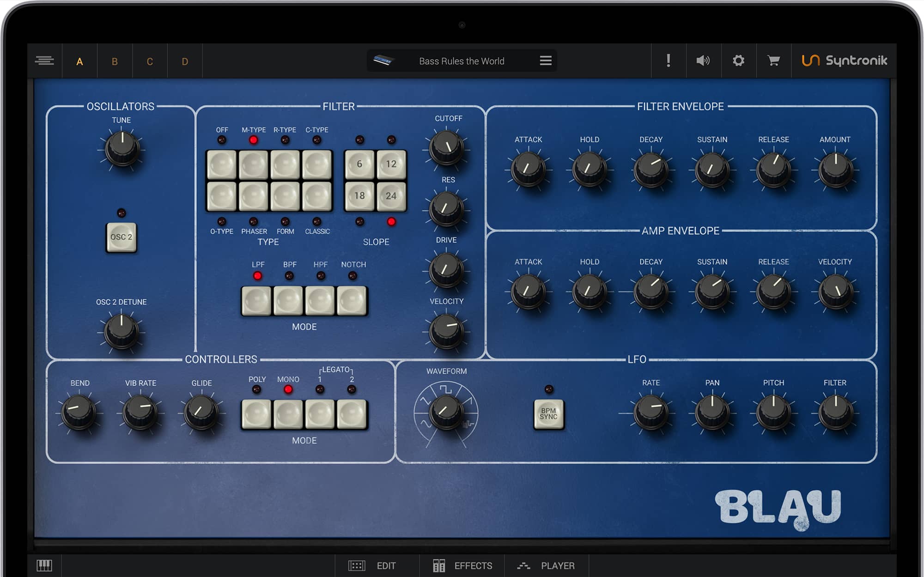Image resolution: width=924 pixels, height=577 pixels.
Task: Switch to part B tab
Action: pyautogui.click(x=115, y=61)
